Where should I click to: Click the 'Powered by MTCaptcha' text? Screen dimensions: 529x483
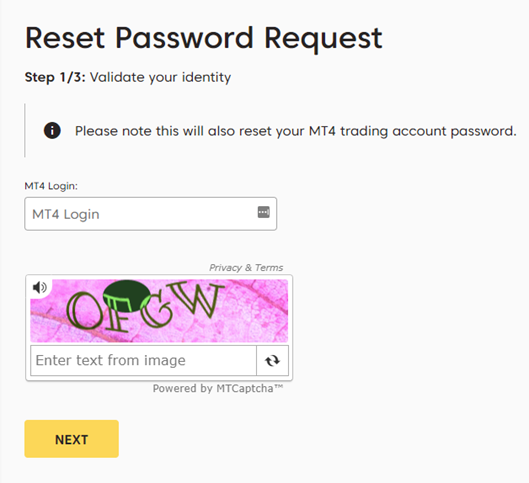click(218, 389)
